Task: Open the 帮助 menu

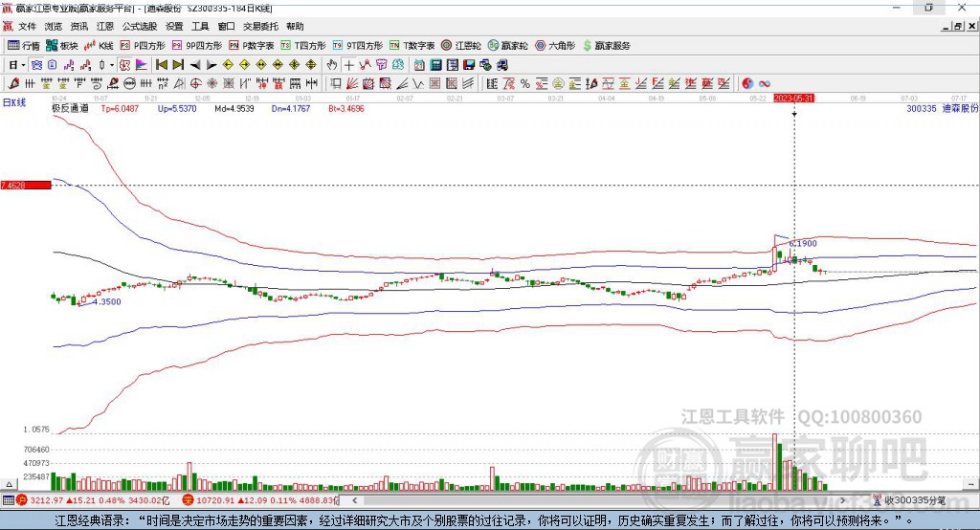Action: (295, 26)
